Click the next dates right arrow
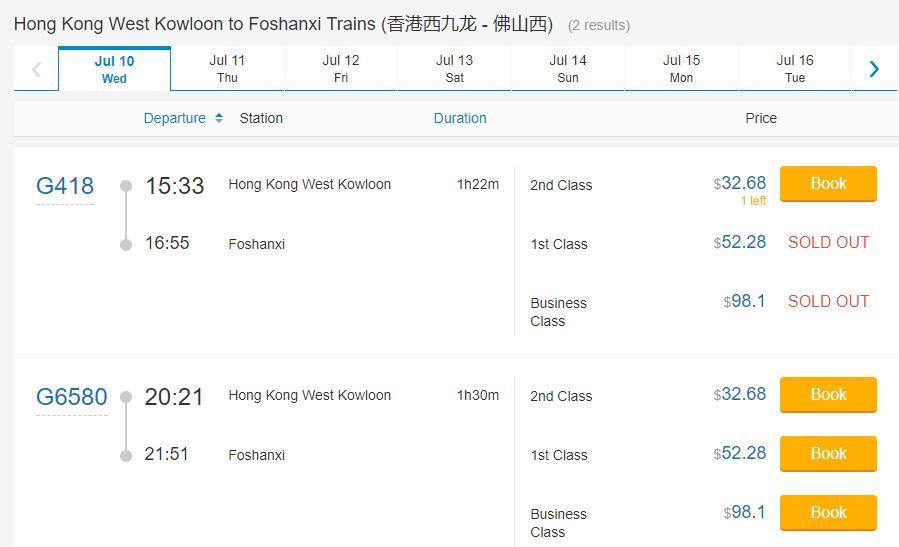 click(874, 69)
